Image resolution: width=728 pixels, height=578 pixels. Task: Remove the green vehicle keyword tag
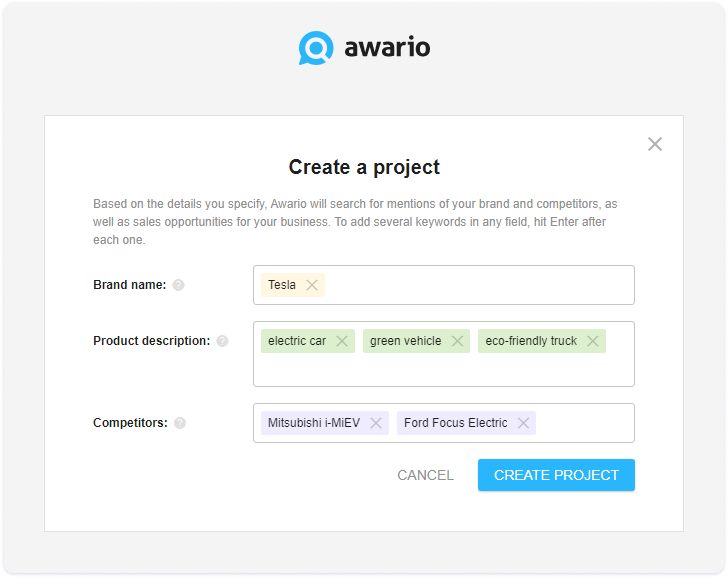click(457, 341)
